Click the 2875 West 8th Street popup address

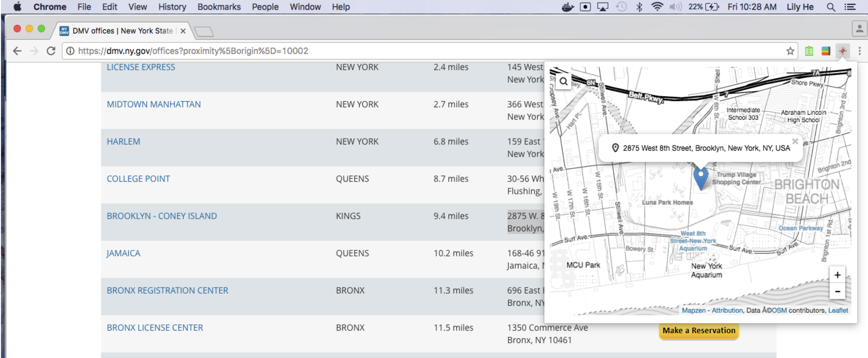pyautogui.click(x=706, y=148)
